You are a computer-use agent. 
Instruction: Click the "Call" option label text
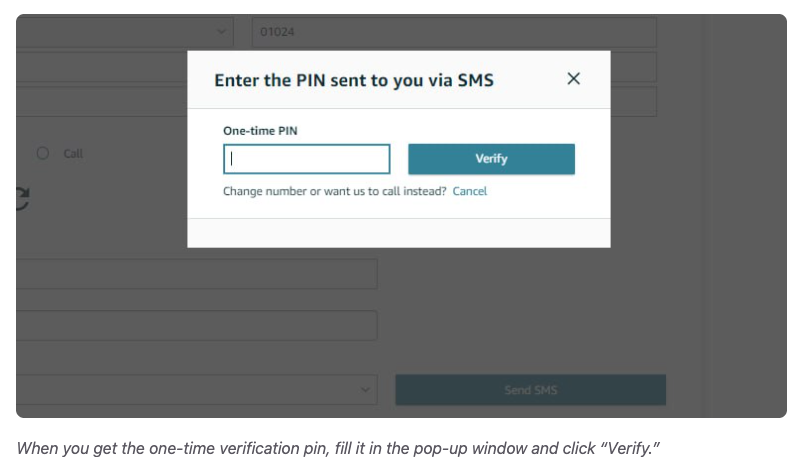click(x=73, y=153)
